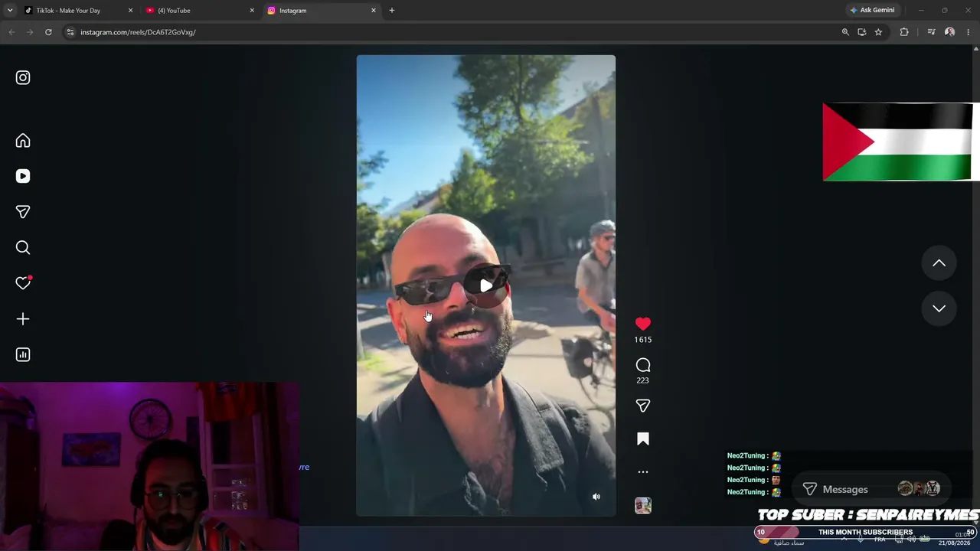The height and width of the screenshot is (551, 980).
Task: Toggle the saved bookmark on the reel
Action: point(643,439)
